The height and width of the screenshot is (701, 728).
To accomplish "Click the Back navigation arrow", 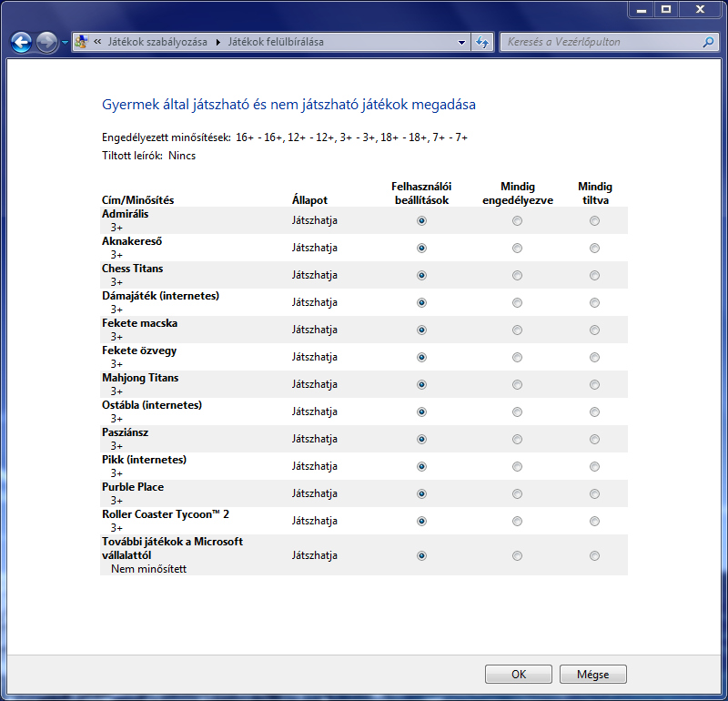I will click(x=21, y=42).
